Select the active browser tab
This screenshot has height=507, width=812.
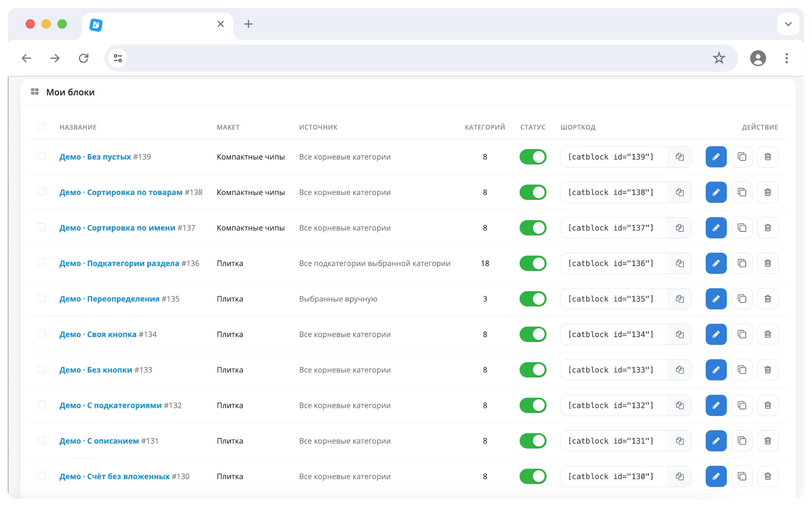pyautogui.click(x=158, y=25)
